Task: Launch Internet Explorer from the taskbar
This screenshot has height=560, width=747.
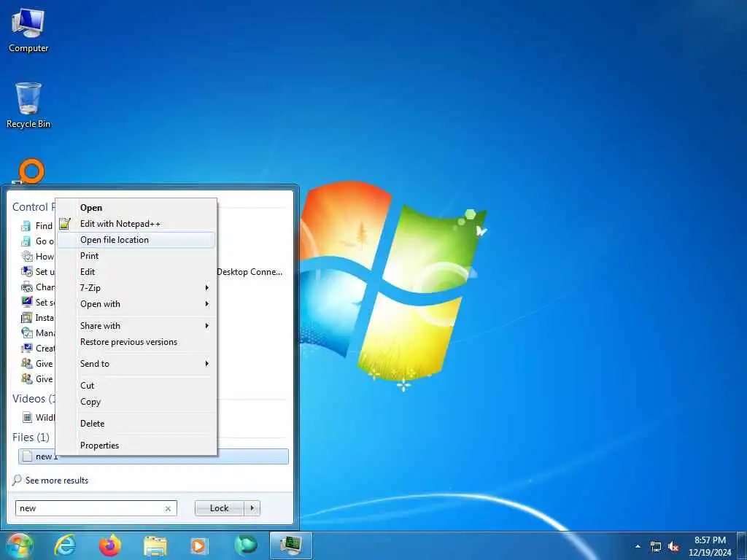Action: coord(65,545)
